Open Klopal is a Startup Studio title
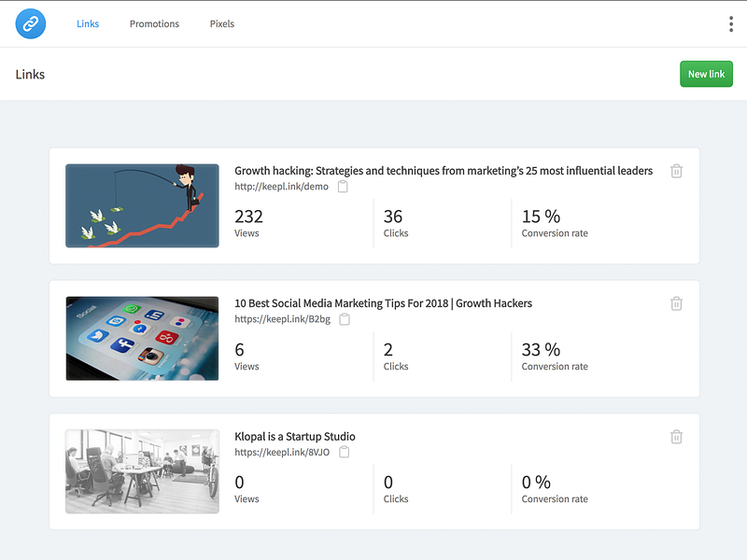 tap(295, 437)
